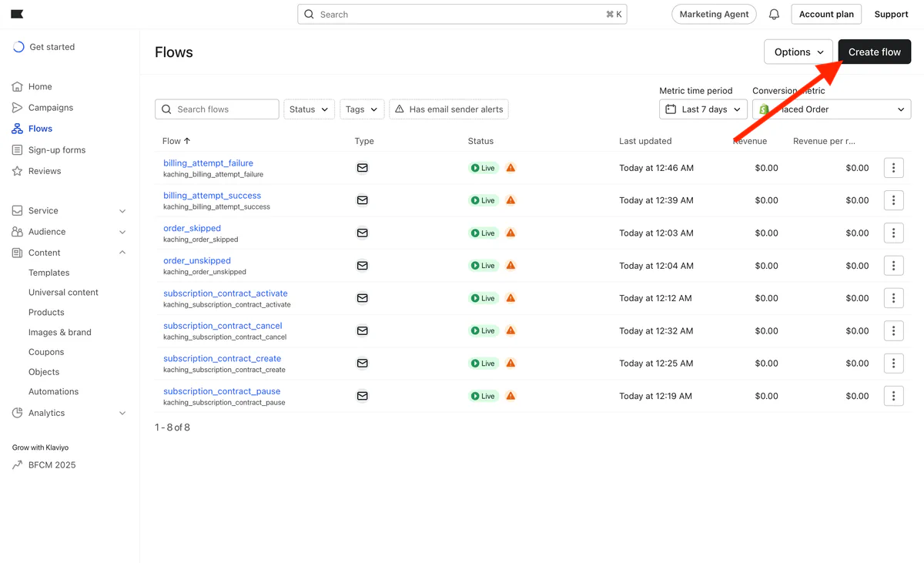924x563 pixels.
Task: Open Coupons under Content
Action: coord(46,352)
